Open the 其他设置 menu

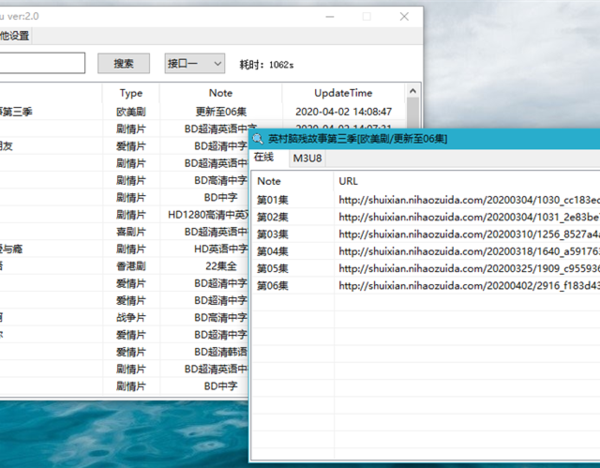(x=14, y=36)
